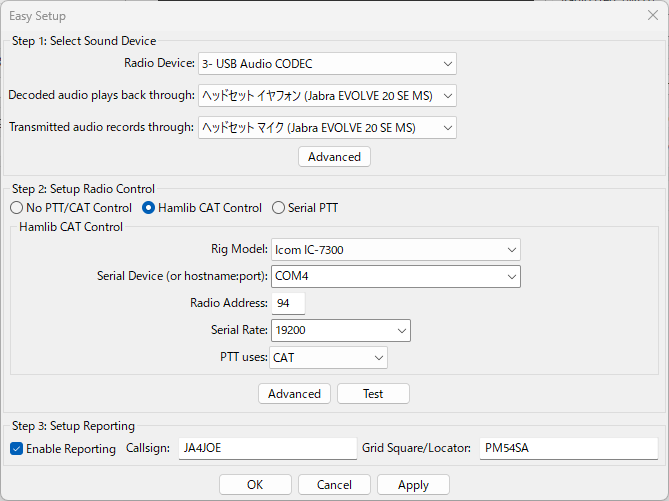Click the Apply button
The width and height of the screenshot is (669, 501).
(413, 485)
